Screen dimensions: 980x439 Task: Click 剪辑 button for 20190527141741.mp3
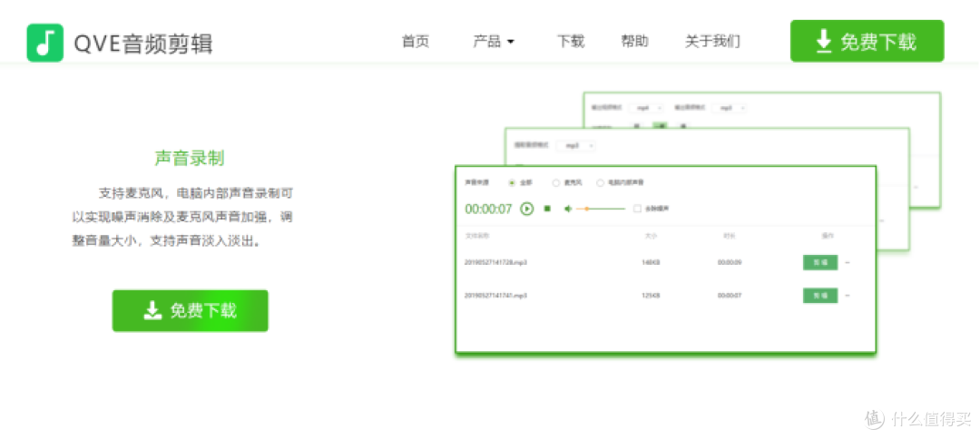click(x=820, y=296)
